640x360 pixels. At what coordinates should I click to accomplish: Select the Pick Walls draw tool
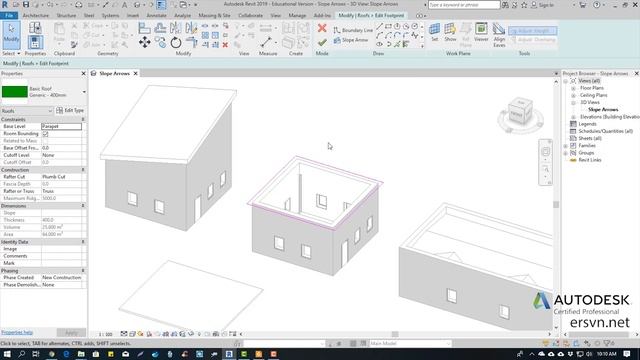click(406, 44)
